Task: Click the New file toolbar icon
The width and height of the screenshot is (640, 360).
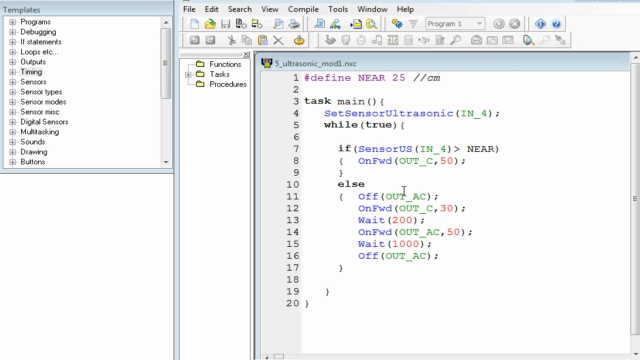Action: pos(194,24)
